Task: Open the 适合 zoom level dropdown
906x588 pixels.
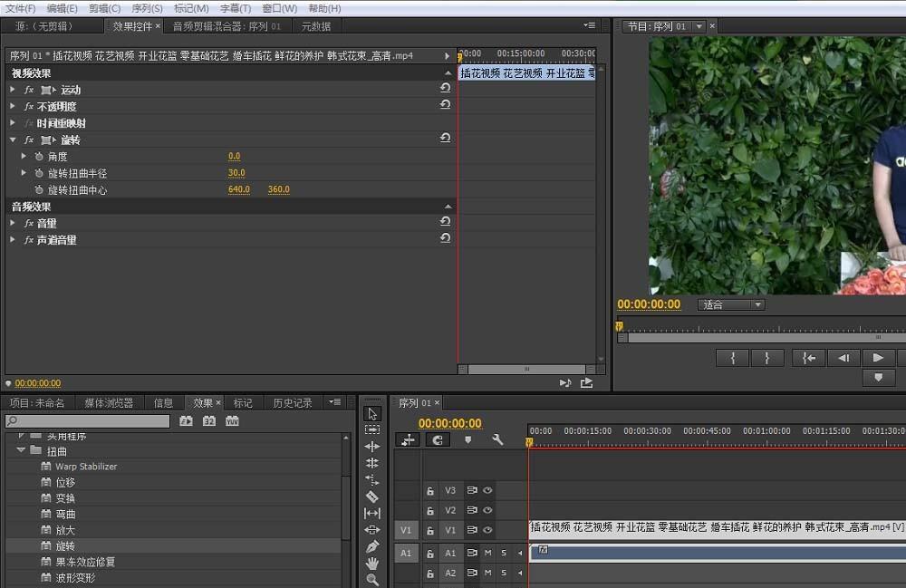Action: (x=731, y=304)
